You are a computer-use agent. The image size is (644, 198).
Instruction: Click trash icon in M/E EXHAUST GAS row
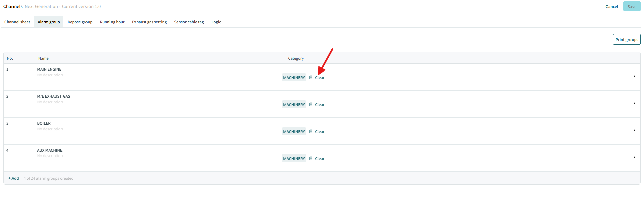tap(311, 104)
